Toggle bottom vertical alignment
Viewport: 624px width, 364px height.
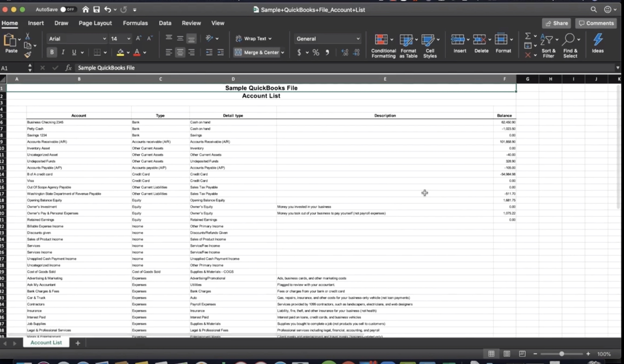pyautogui.click(x=191, y=39)
